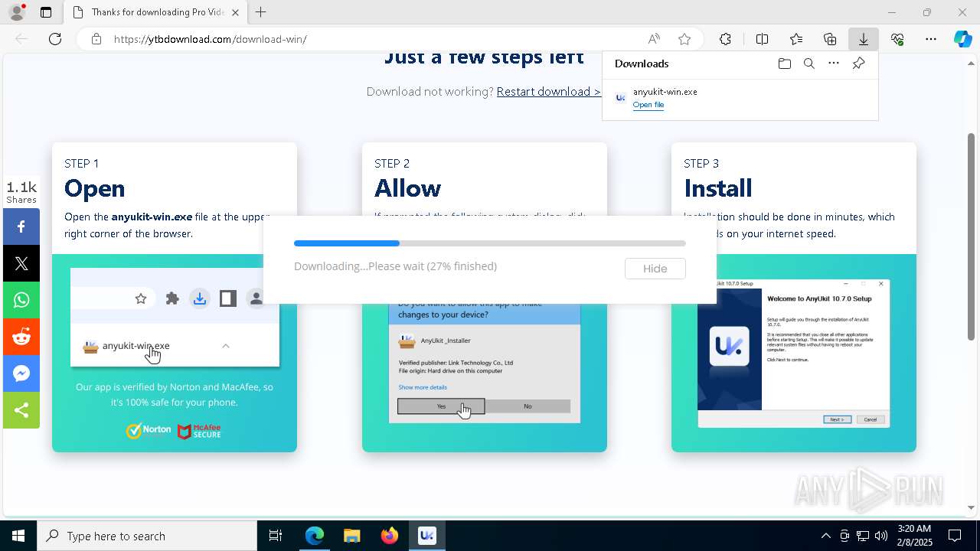Image resolution: width=980 pixels, height=551 pixels.
Task: Toggle split screen view
Action: (763, 39)
